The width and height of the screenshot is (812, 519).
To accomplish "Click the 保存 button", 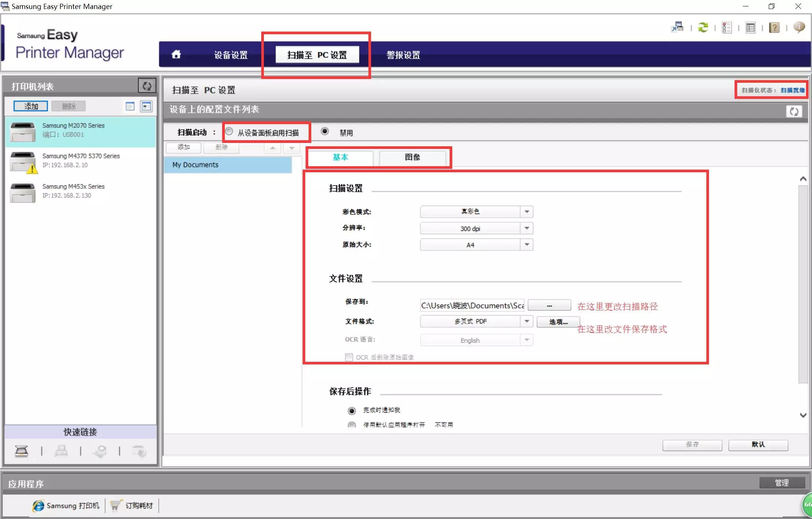I will (692, 445).
